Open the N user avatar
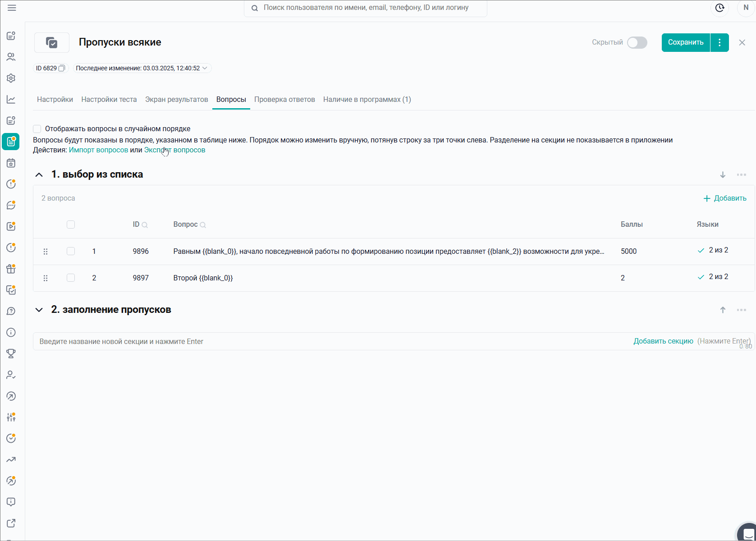The image size is (756, 541). tap(746, 8)
